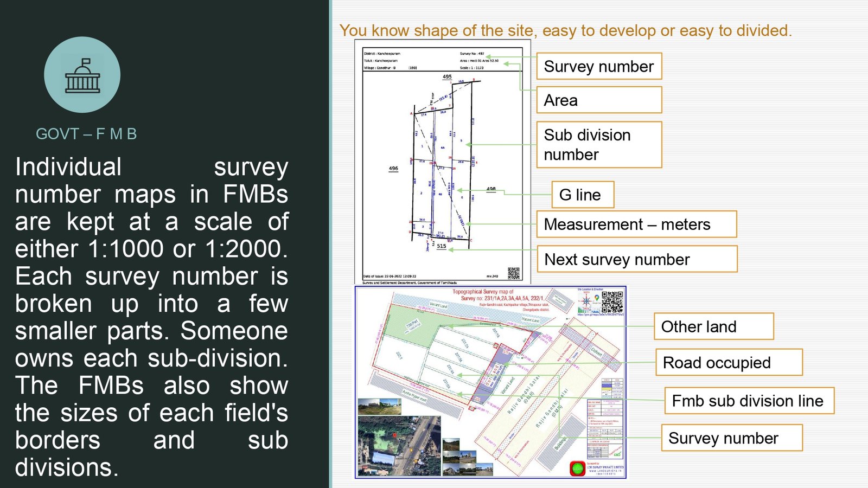Click survey number 515 on the FMB sketch

coord(442,246)
